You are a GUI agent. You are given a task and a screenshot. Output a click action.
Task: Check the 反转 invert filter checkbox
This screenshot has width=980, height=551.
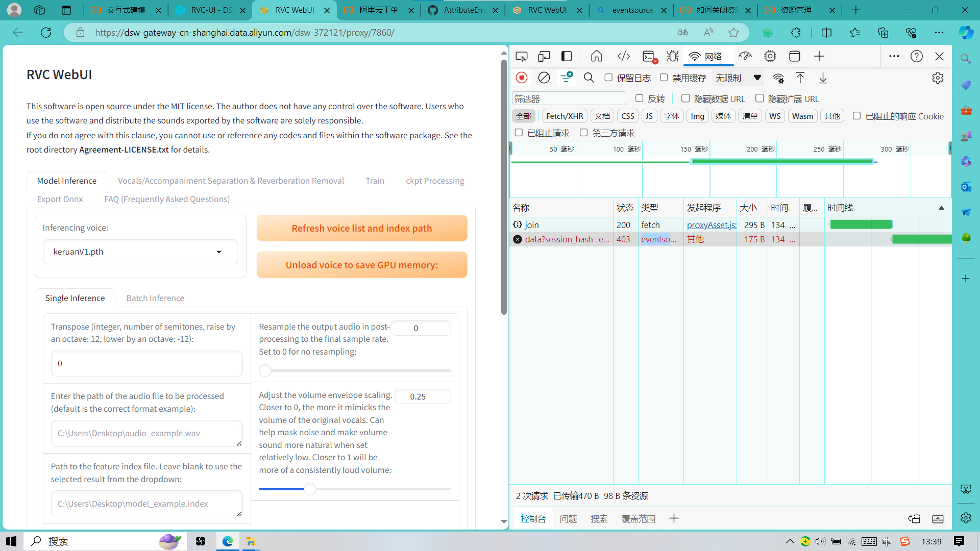point(639,98)
